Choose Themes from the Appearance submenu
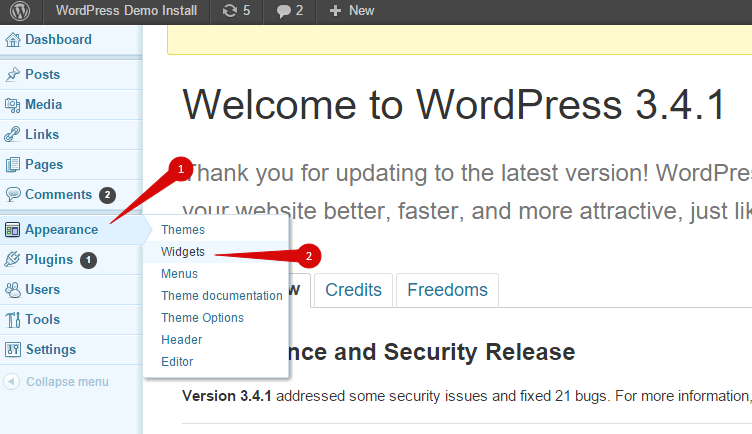The width and height of the screenshot is (752, 434). coord(183,230)
